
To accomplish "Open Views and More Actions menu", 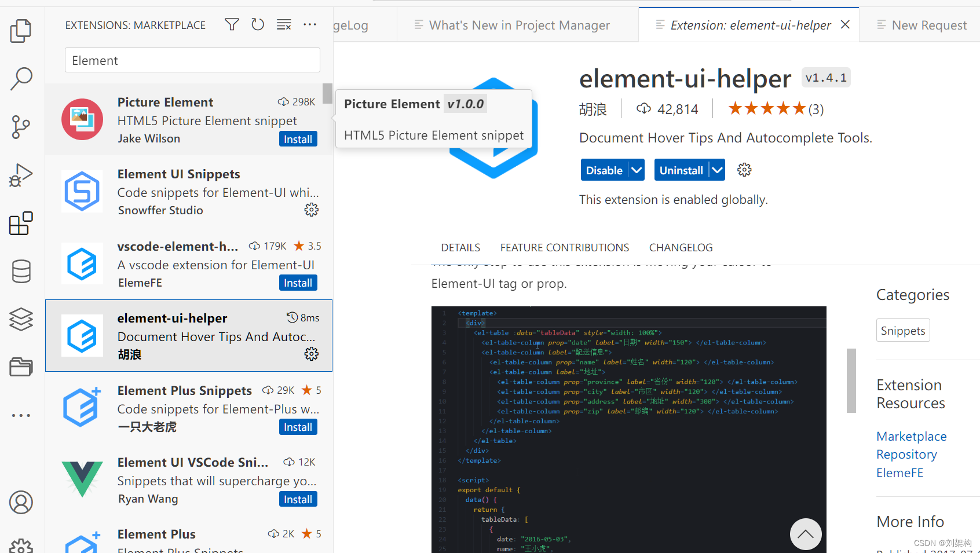I will (310, 24).
